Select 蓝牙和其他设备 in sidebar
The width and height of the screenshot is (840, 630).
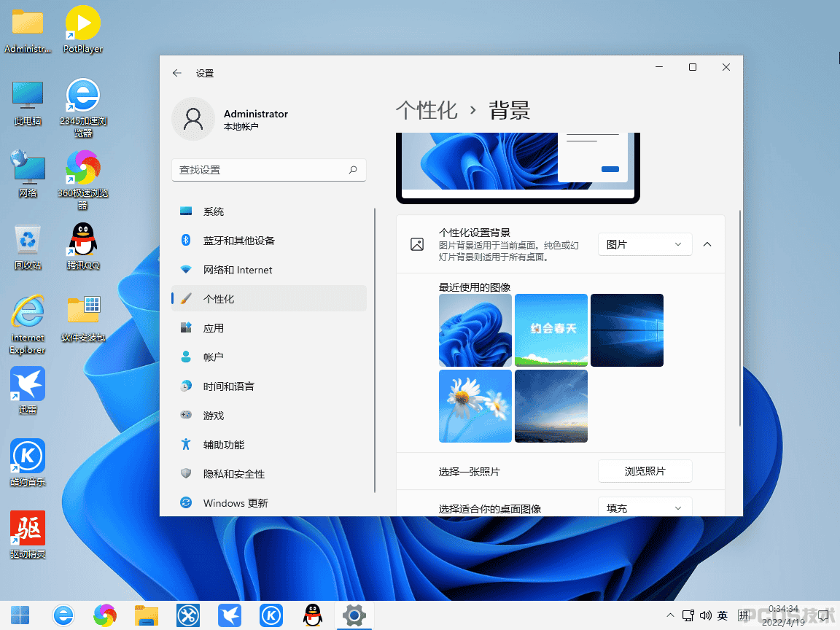tap(269, 241)
